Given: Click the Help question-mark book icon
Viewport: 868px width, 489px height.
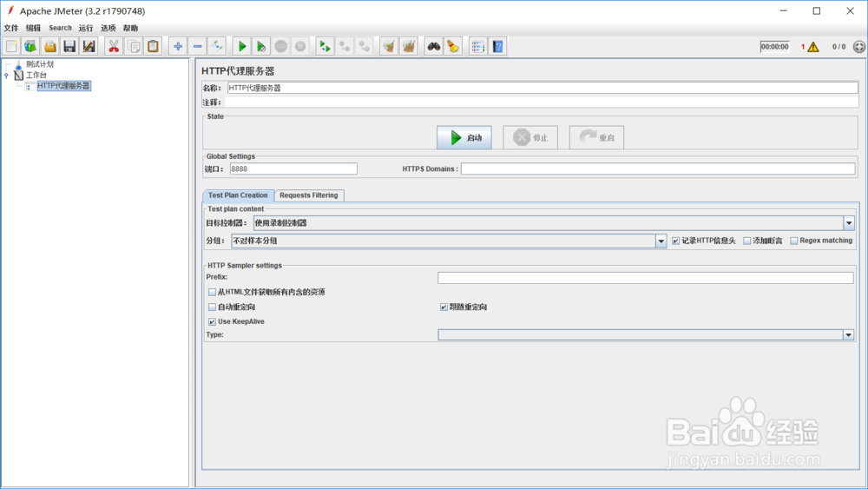Looking at the screenshot, I should click(497, 47).
